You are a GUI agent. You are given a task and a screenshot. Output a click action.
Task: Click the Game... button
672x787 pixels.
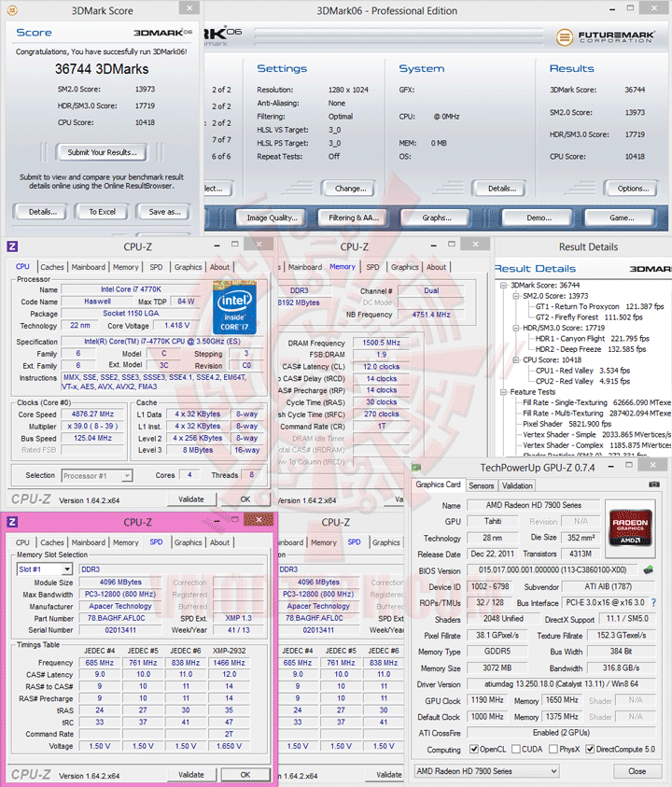click(622, 218)
